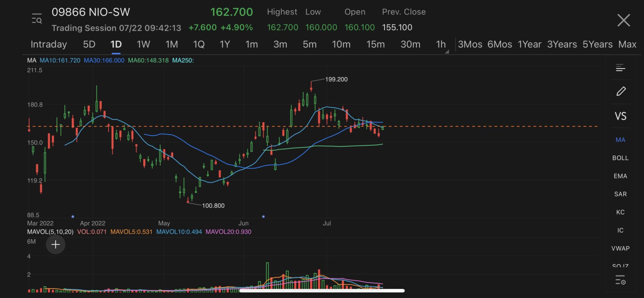Switch to the 5D tab
The image size is (644, 298).
coord(89,44)
